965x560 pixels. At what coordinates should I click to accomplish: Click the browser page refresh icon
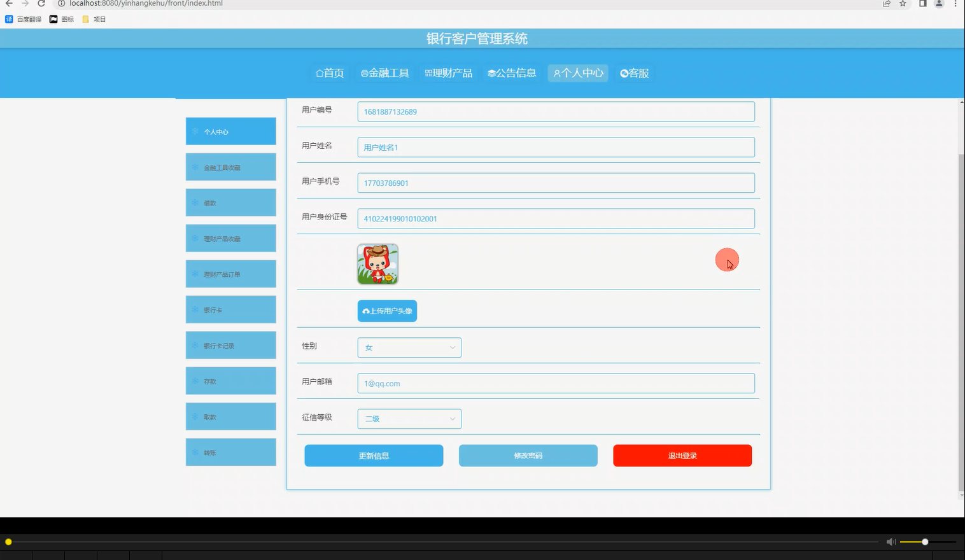41,4
